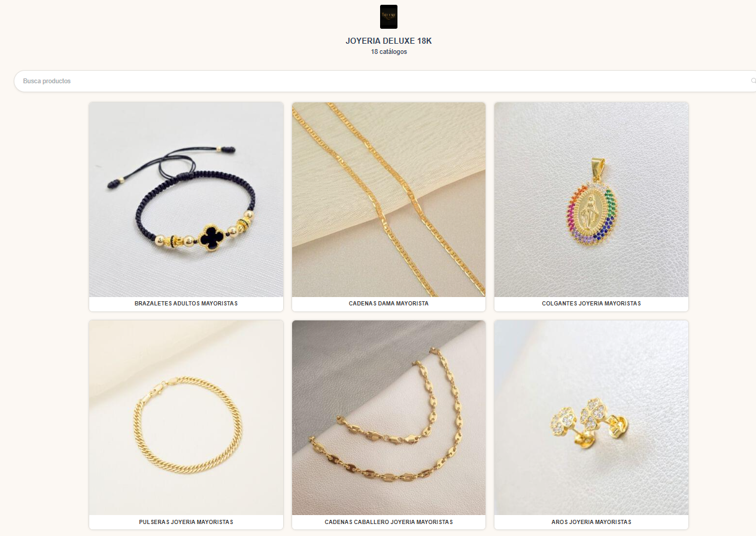The width and height of the screenshot is (756, 536).
Task: Focus the Busca productos search field
Action: (383, 81)
